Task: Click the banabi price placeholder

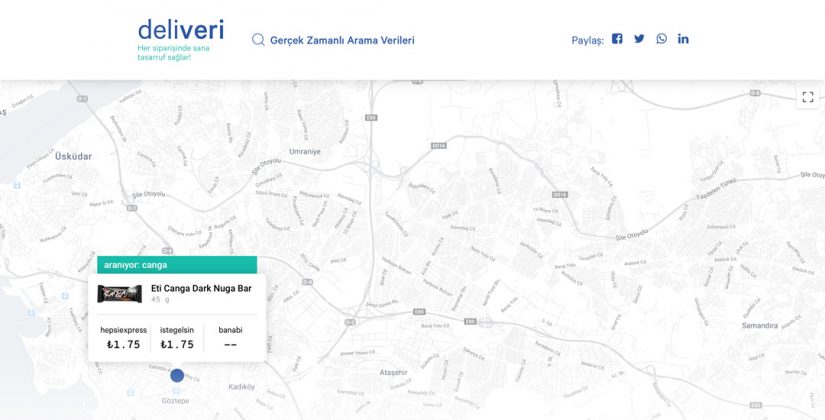Action: point(230,345)
